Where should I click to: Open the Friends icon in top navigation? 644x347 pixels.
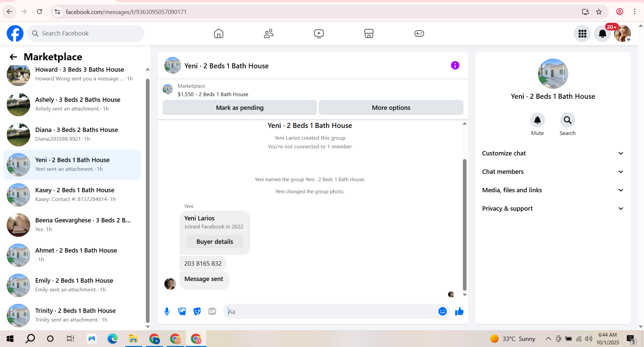pos(269,33)
